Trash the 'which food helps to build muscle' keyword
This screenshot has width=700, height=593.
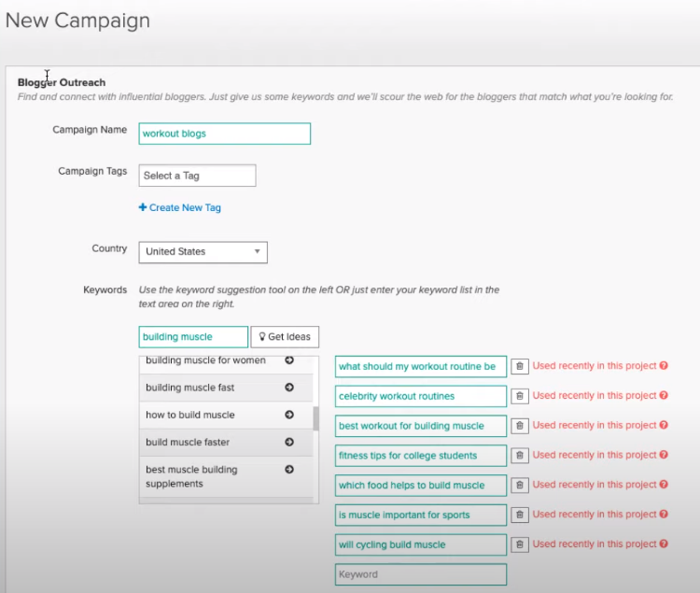tap(520, 486)
